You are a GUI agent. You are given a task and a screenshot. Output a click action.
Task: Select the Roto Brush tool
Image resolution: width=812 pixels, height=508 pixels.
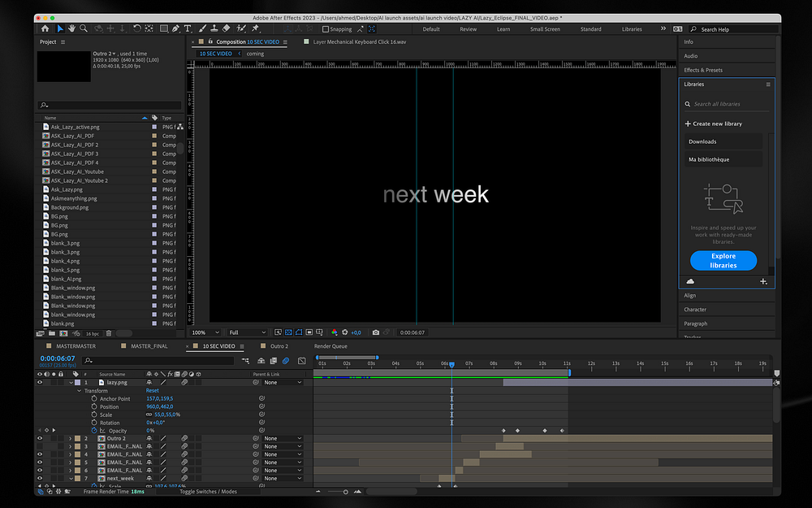[x=241, y=29]
